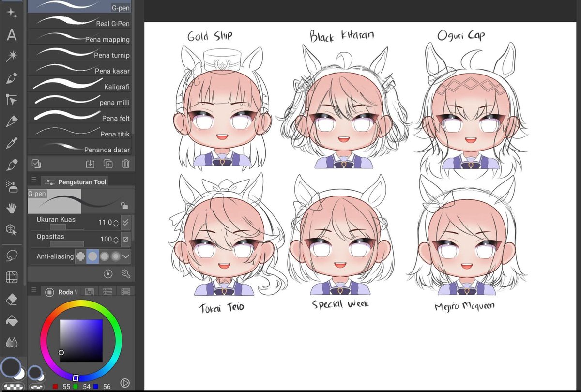The width and height of the screenshot is (581, 392).
Task: Choose the Lasso selection tool
Action: pos(12,255)
